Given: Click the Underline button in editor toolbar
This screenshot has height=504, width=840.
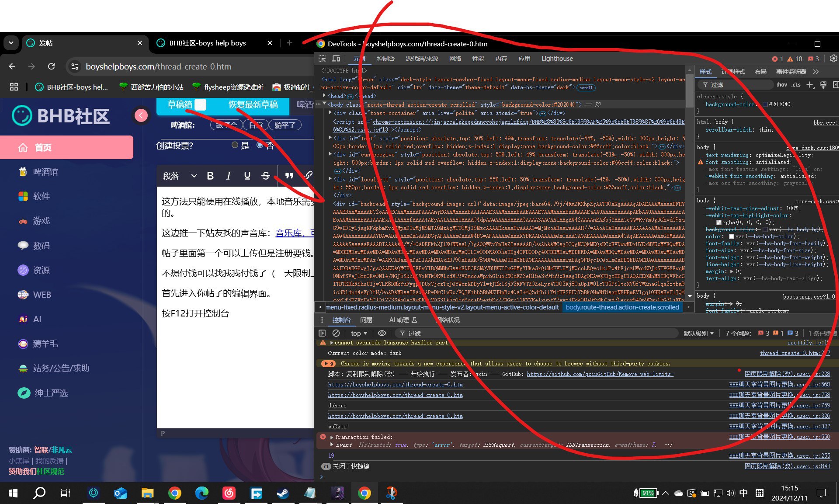Looking at the screenshot, I should [247, 176].
